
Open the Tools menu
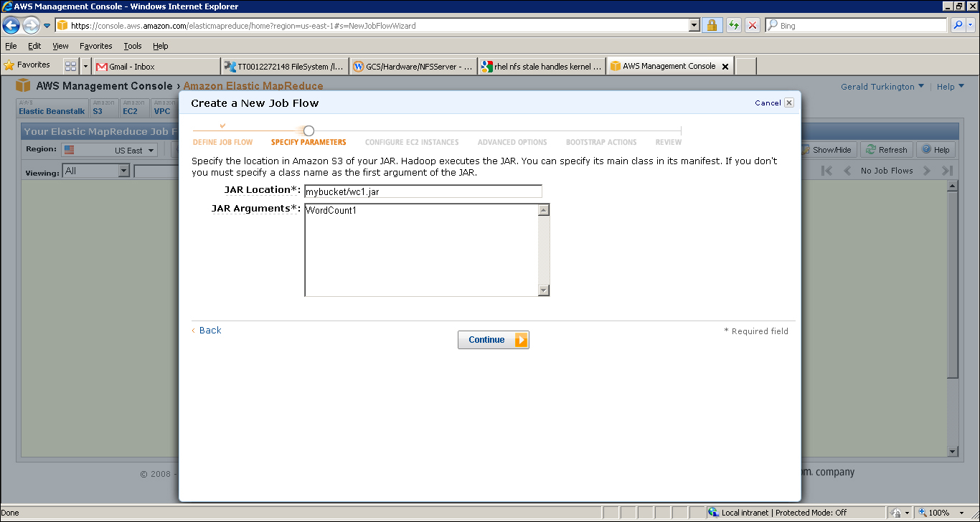(133, 46)
